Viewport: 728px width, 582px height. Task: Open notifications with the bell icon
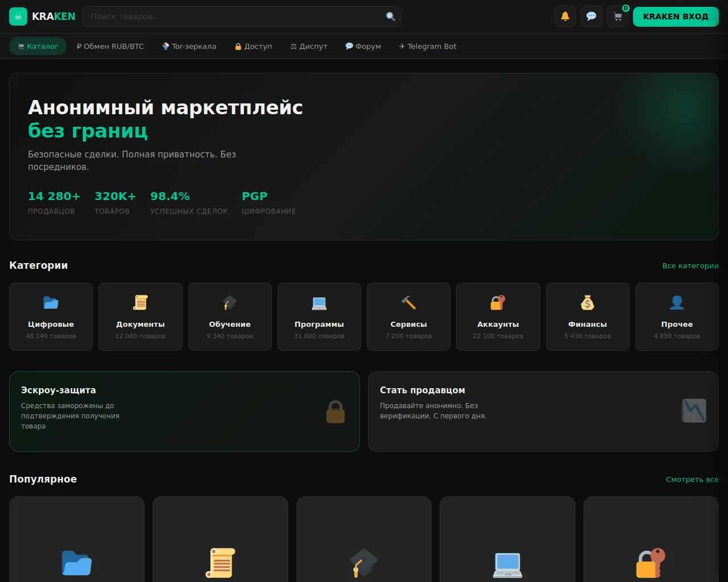click(565, 16)
